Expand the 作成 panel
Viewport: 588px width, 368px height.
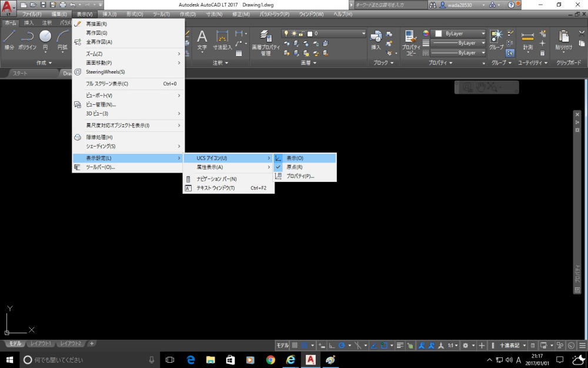point(44,63)
